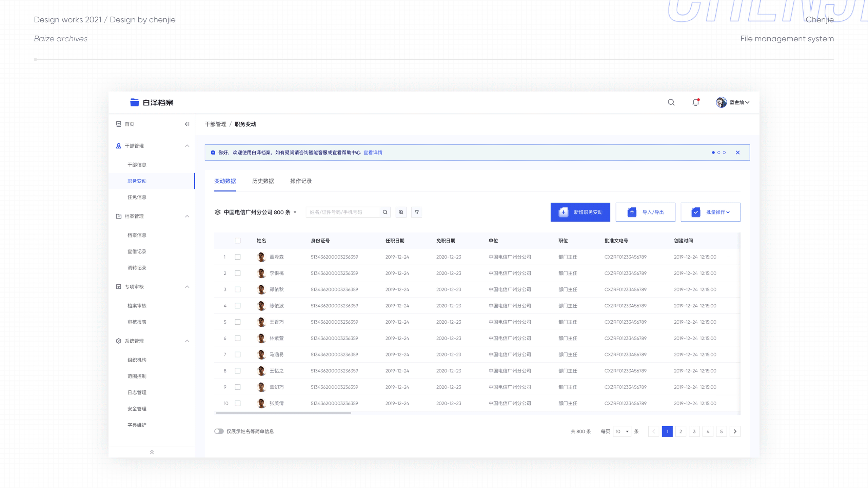Check the row for 马涵易
The width and height of the screenshot is (868, 488).
click(x=238, y=354)
